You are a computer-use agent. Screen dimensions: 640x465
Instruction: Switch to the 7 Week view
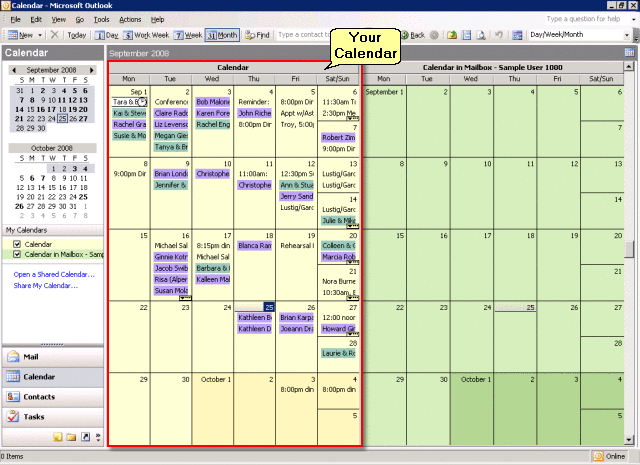[188, 35]
